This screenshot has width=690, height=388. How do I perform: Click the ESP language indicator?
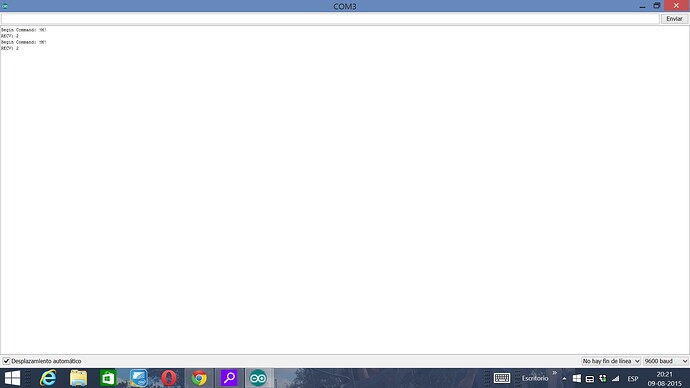tap(633, 379)
